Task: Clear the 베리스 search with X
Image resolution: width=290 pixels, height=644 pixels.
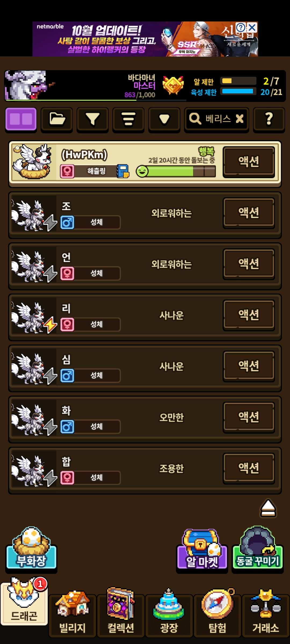Action: tap(240, 119)
